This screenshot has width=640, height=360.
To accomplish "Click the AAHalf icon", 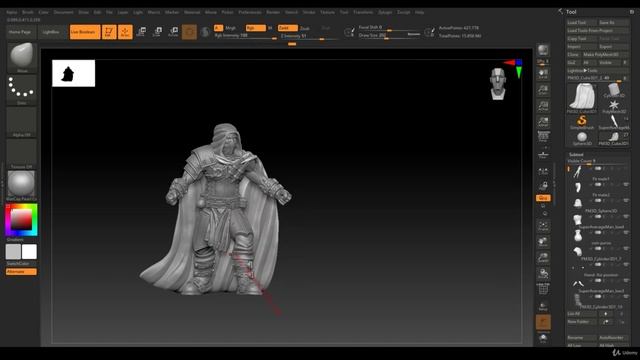I will click(x=543, y=122).
